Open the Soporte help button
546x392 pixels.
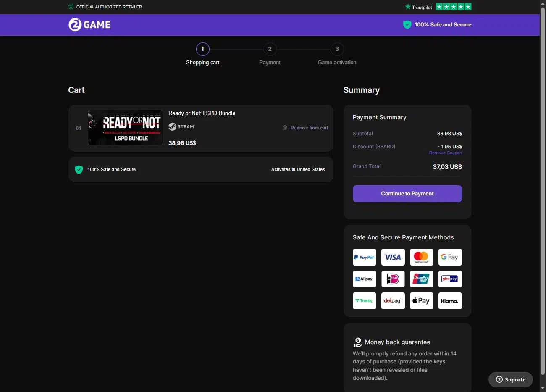tap(511, 379)
